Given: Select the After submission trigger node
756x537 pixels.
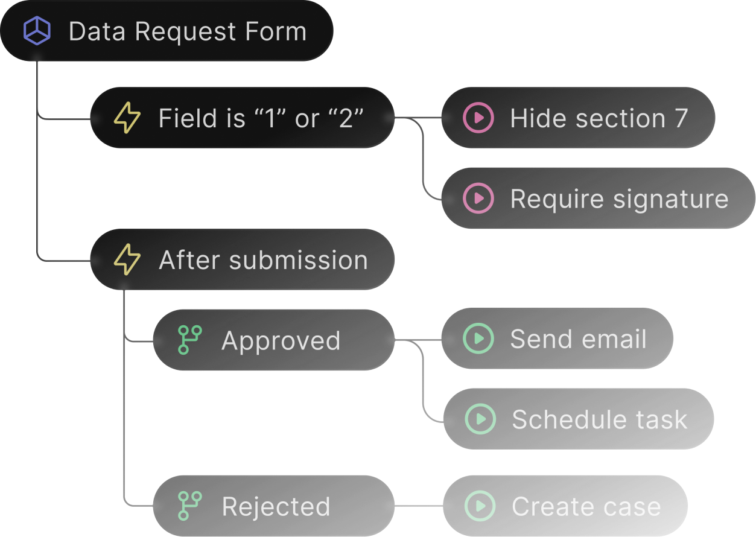Looking at the screenshot, I should [263, 260].
